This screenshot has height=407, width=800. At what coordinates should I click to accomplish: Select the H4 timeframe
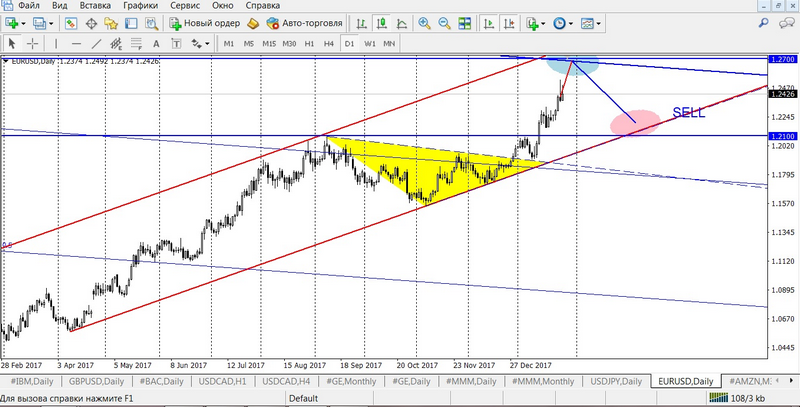[328, 43]
